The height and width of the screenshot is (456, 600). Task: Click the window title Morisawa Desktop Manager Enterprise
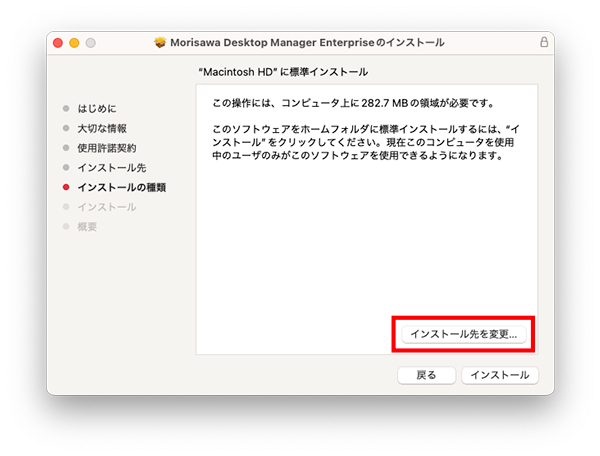307,42
